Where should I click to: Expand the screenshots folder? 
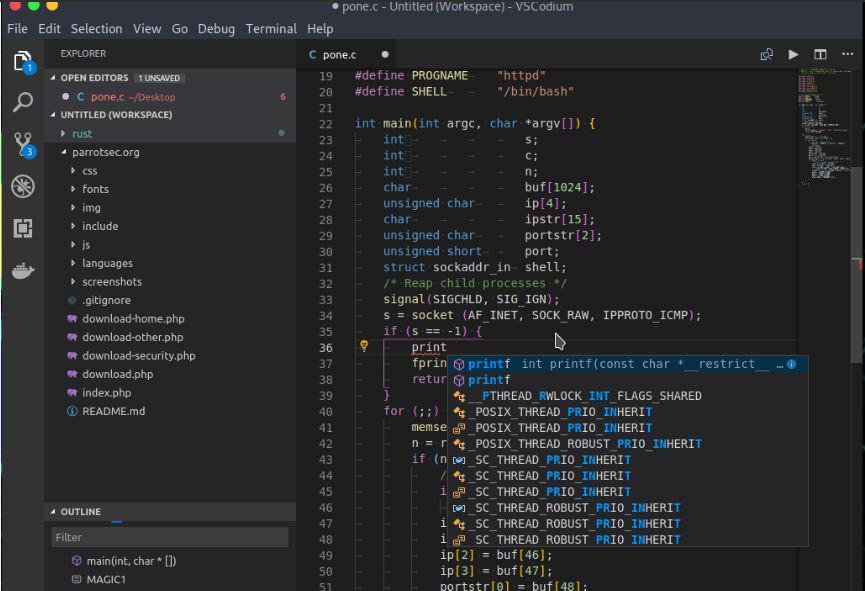coord(111,282)
